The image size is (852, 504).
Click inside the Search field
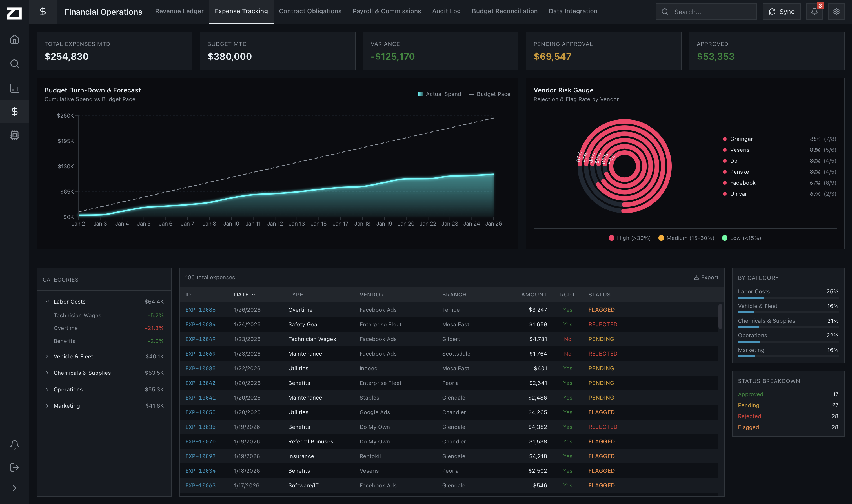pos(706,11)
